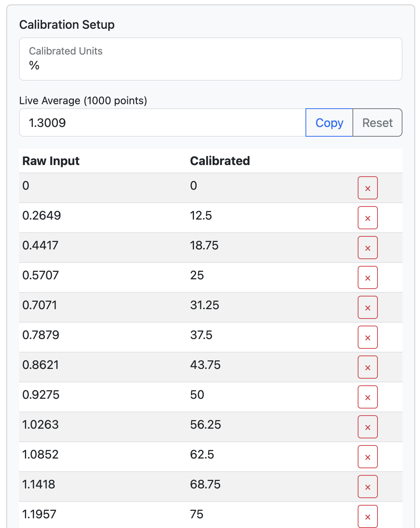Screen dimensions: 420x528
Task: Click the Raw Input column header
Action: coord(51,161)
